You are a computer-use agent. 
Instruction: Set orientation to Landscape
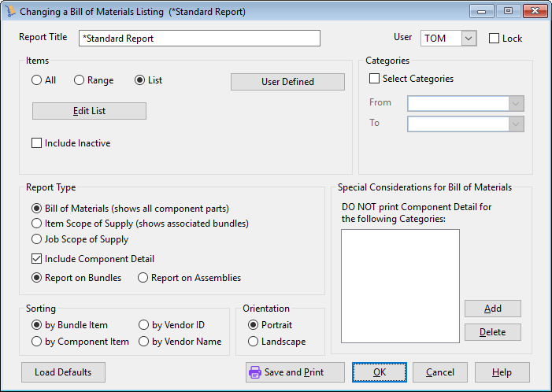[x=254, y=342]
